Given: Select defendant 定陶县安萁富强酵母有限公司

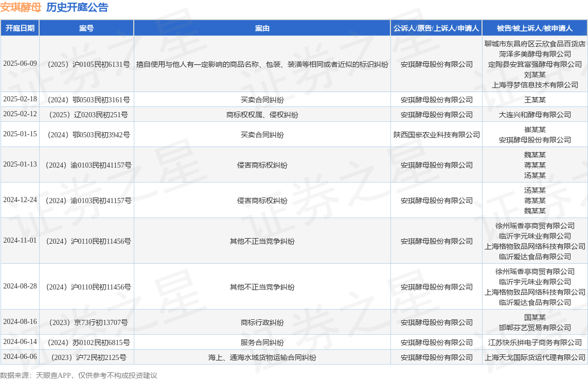Looking at the screenshot, I should [x=534, y=64].
